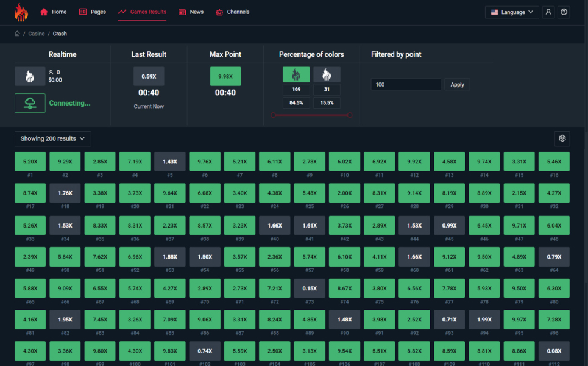Open the Language dropdown
Image resolution: width=588 pixels, height=366 pixels.
pos(512,12)
